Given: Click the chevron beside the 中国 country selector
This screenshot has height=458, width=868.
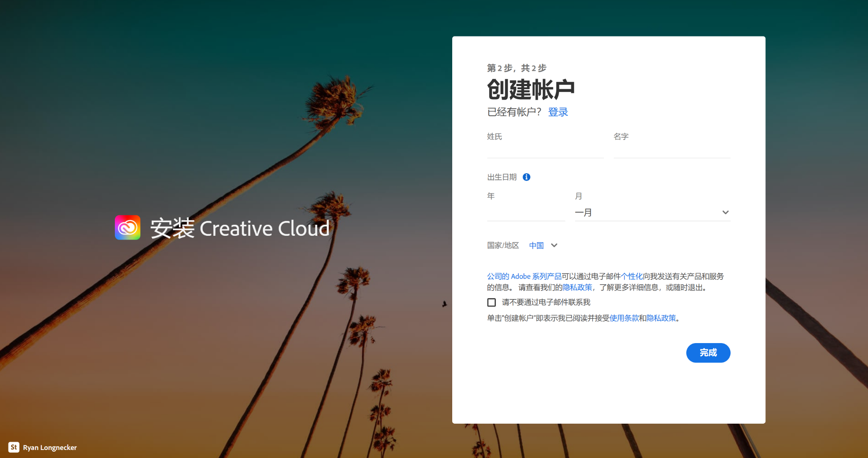Looking at the screenshot, I should point(554,245).
